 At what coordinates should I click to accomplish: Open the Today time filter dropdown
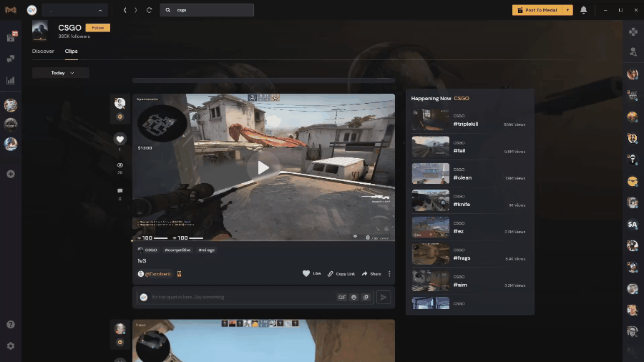tap(61, 73)
